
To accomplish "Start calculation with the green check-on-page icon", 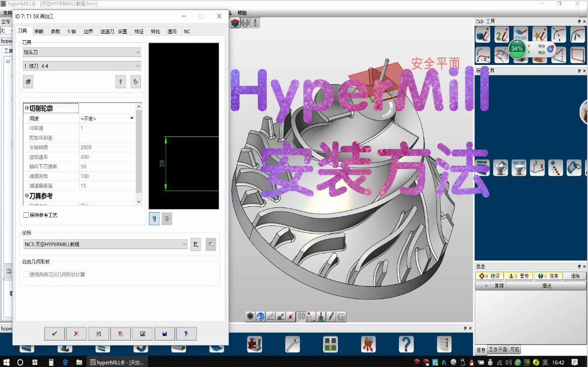I will pyautogui.click(x=98, y=333).
